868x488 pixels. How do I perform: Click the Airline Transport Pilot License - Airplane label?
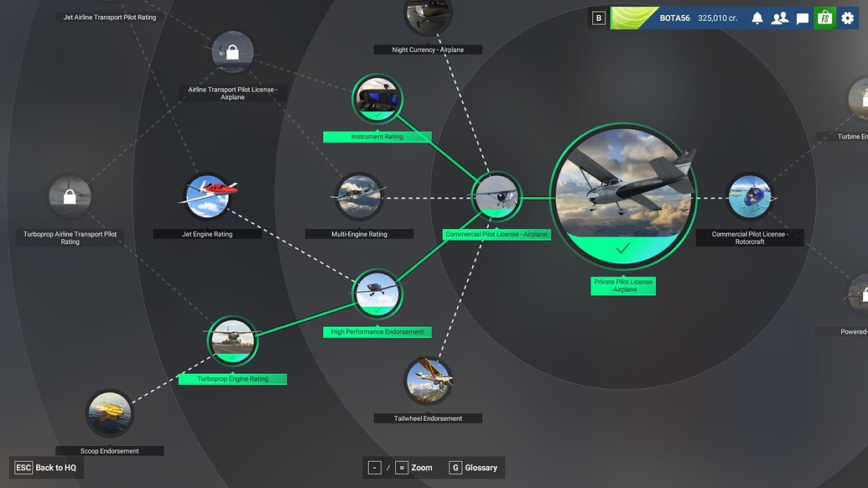tap(232, 93)
